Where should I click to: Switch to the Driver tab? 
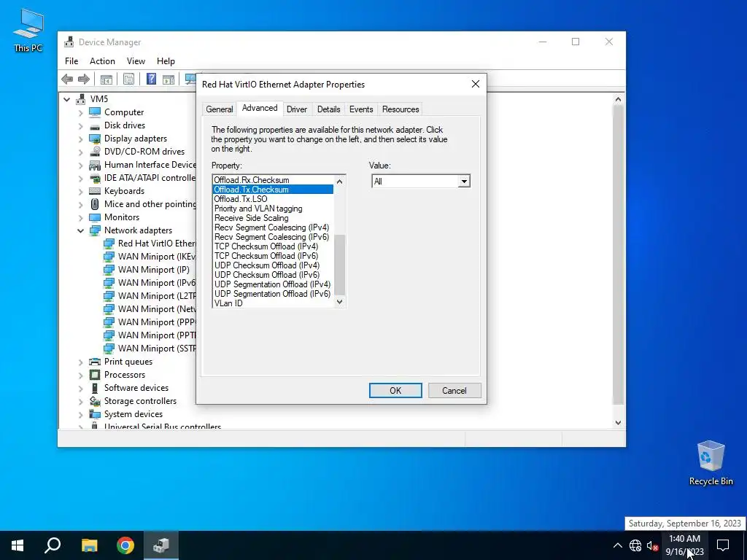(x=297, y=109)
